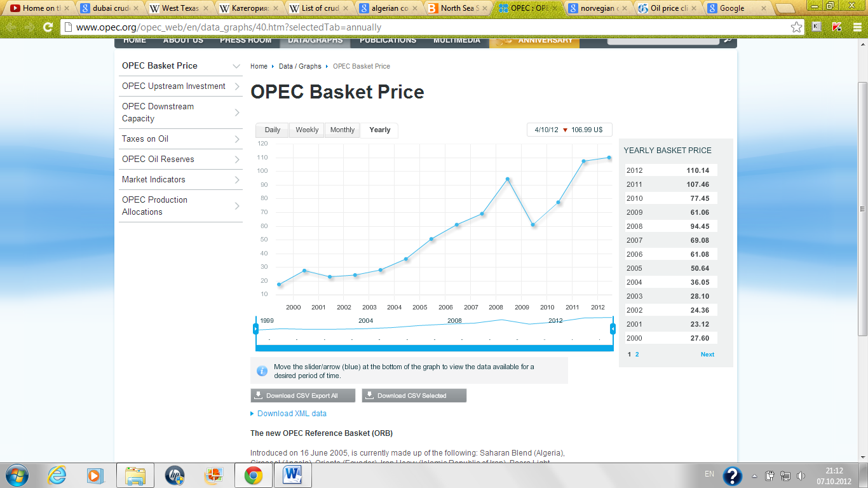Collapse OPEC Basket Price sidebar chevron
The height and width of the screenshot is (488, 868).
[236, 66]
